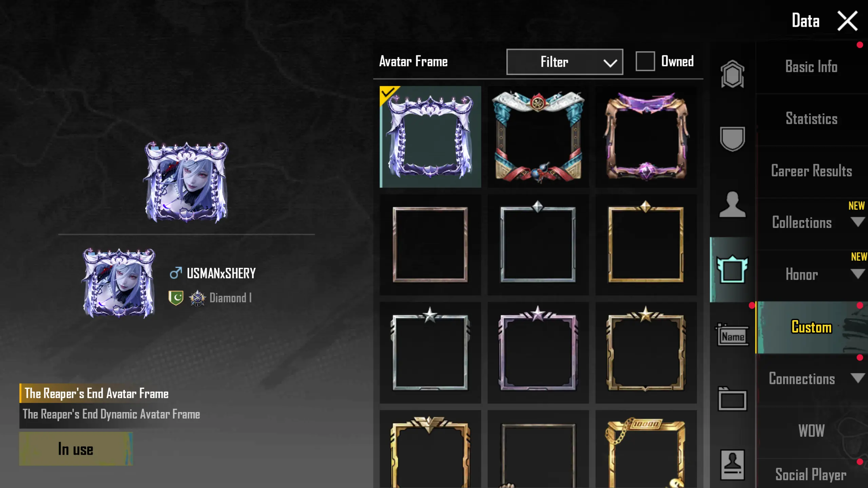This screenshot has width=868, height=488.
Task: Open the Career Results tab
Action: (x=811, y=171)
